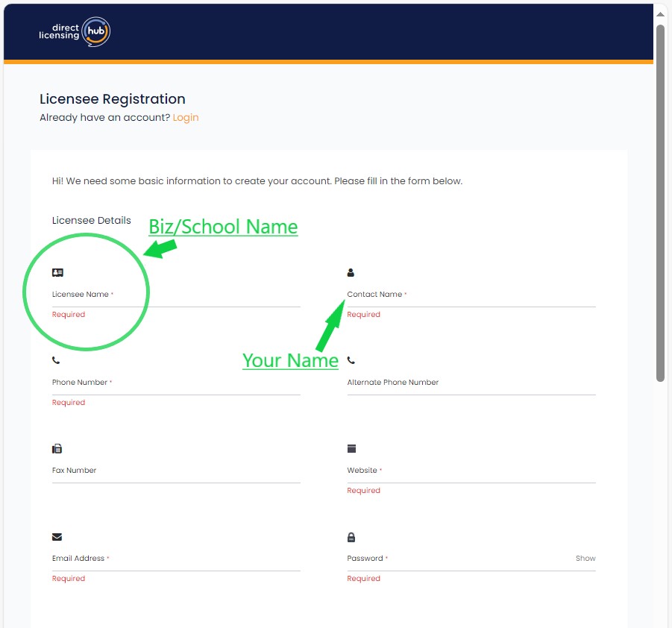Click the Licensee Name ID card icon
The width and height of the screenshot is (672, 628).
(x=57, y=273)
